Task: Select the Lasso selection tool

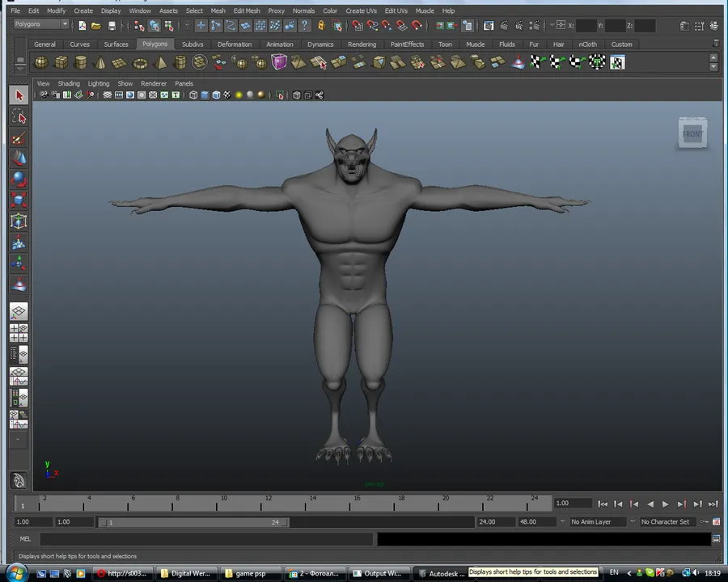Action: point(19,117)
